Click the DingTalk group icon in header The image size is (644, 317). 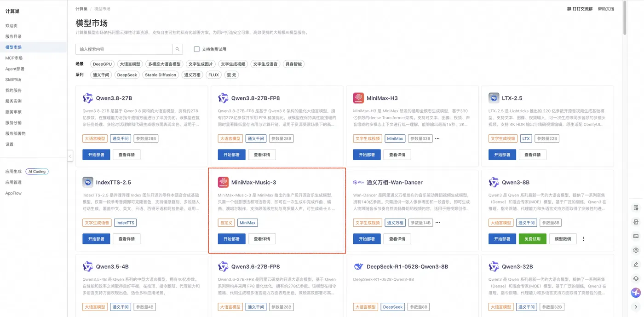point(569,9)
